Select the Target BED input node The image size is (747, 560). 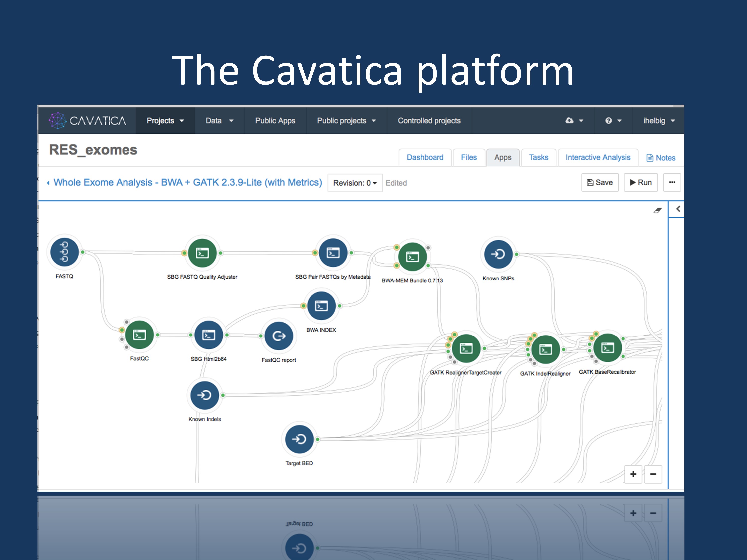(299, 439)
